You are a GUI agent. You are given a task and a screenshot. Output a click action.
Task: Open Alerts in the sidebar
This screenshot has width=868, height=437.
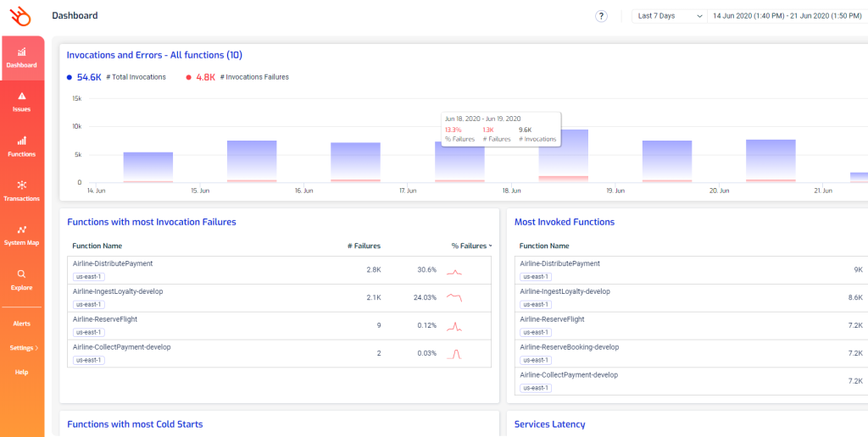coord(21,324)
